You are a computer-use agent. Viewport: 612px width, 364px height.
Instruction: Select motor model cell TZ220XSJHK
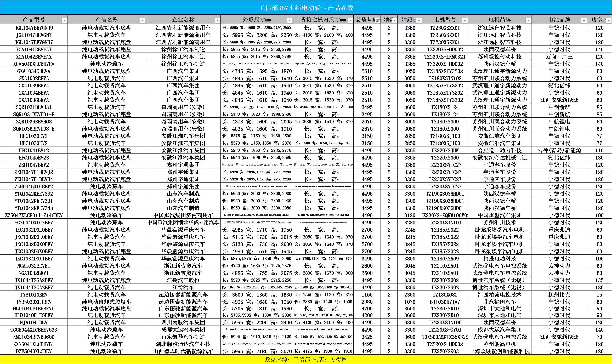click(x=445, y=150)
